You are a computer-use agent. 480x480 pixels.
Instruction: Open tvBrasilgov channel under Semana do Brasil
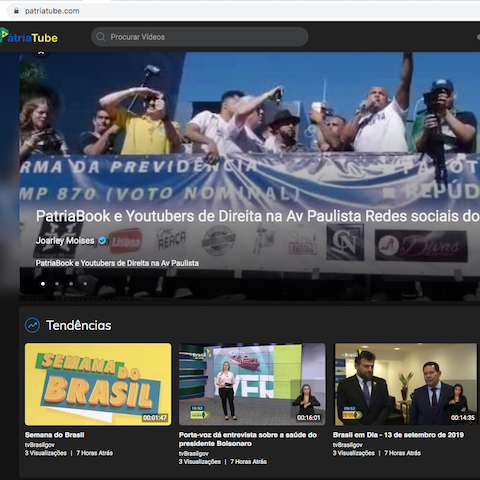pos(40,445)
